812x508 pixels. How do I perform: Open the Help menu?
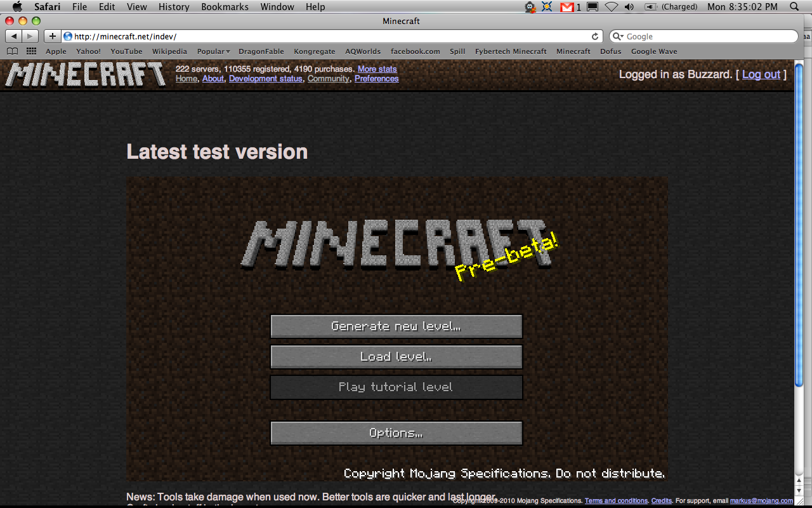tap(315, 7)
